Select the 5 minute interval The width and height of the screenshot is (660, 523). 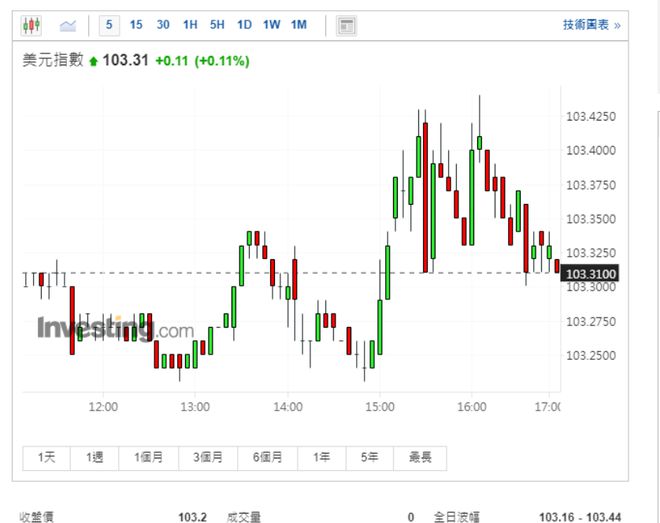[x=109, y=25]
